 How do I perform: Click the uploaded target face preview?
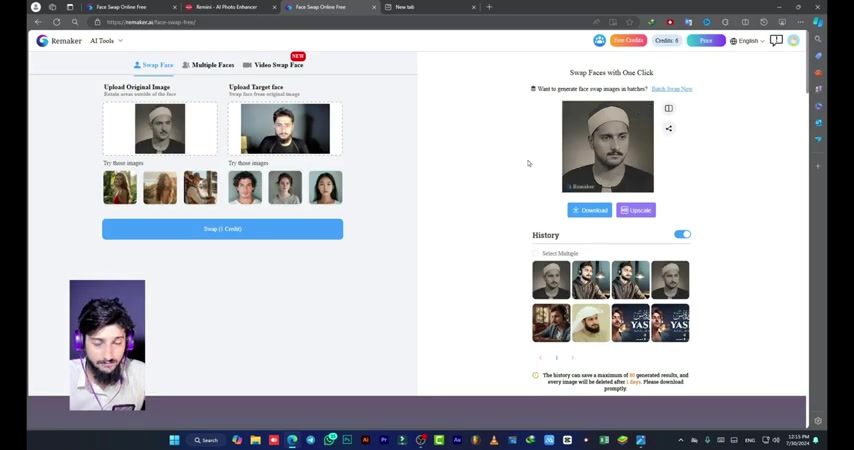[x=285, y=129]
